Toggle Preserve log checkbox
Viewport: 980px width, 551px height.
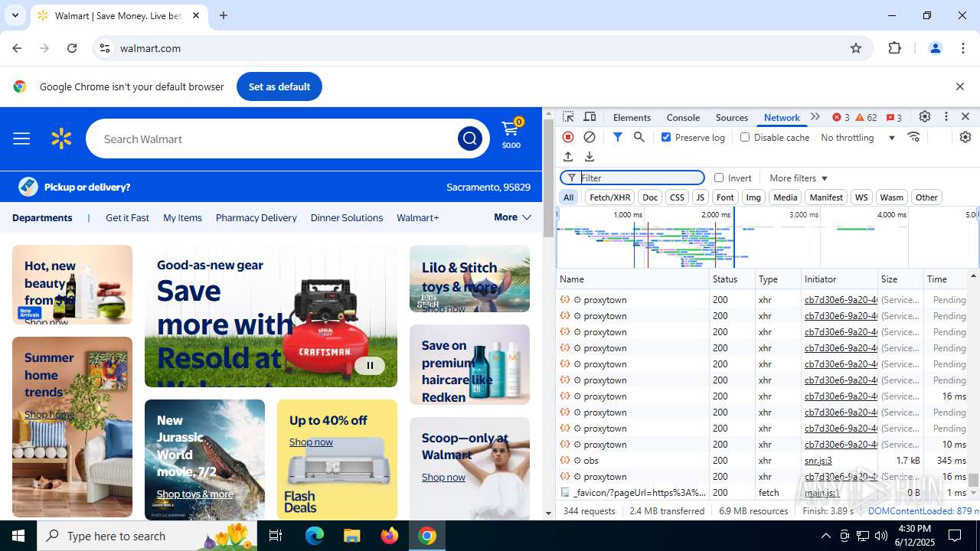(666, 137)
